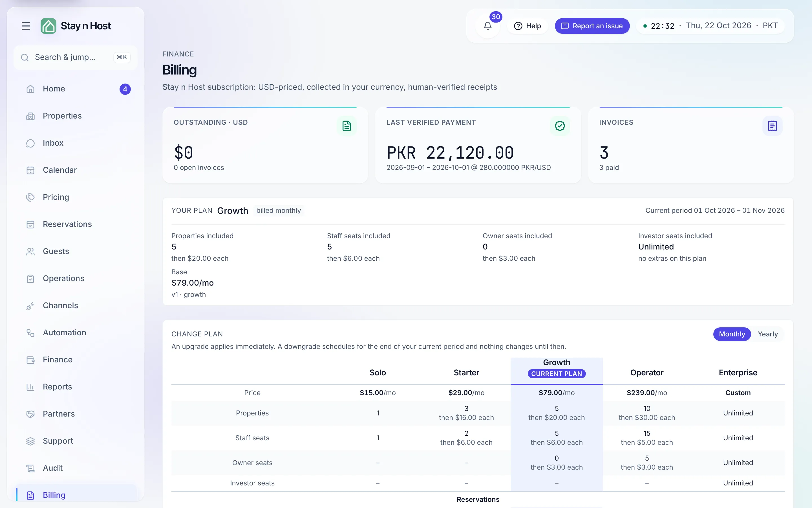Image resolution: width=812 pixels, height=508 pixels.
Task: Click the Channels plug icon
Action: [x=30, y=306]
